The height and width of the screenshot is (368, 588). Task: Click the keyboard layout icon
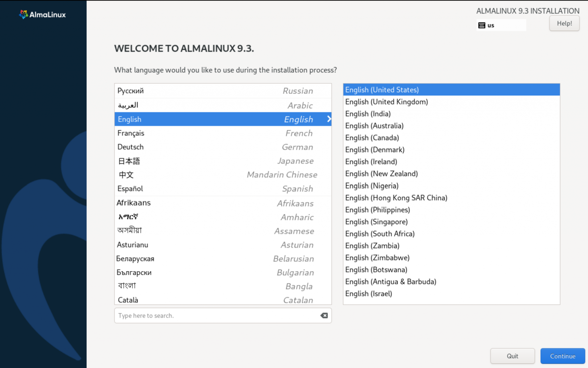coord(482,25)
